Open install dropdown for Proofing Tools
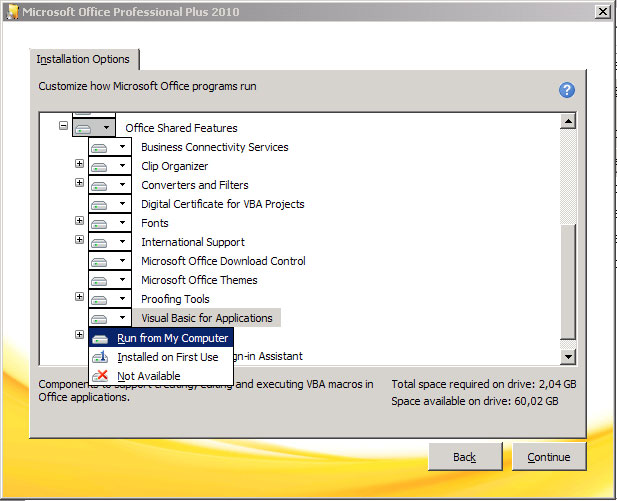This screenshot has height=501, width=617. tap(110, 299)
